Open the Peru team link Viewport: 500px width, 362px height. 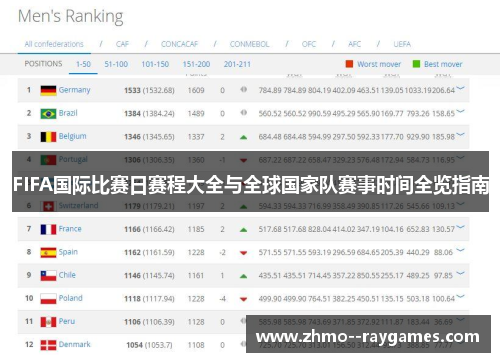67,321
